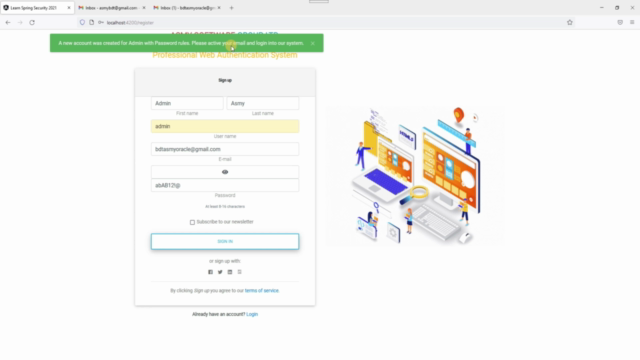
Task: Reload the current page
Action: 32,22
